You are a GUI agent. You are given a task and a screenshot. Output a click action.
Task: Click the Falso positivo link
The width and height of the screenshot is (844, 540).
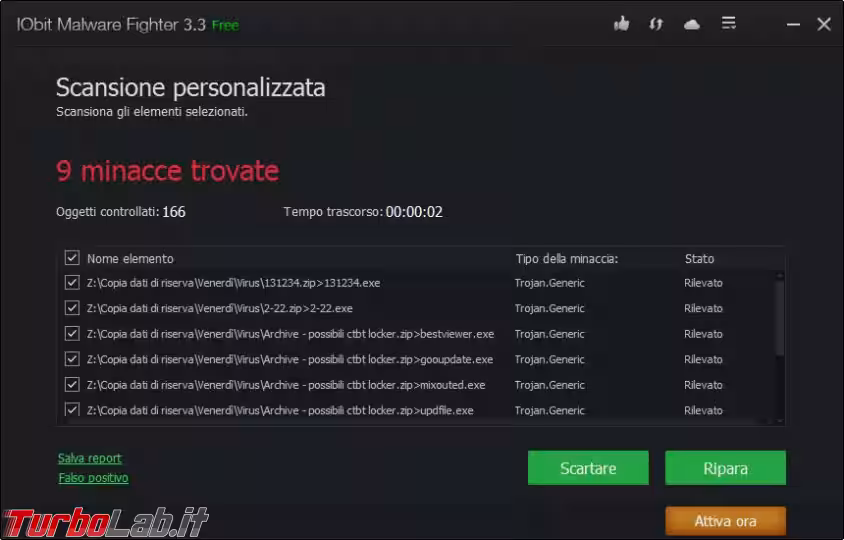coord(93,478)
